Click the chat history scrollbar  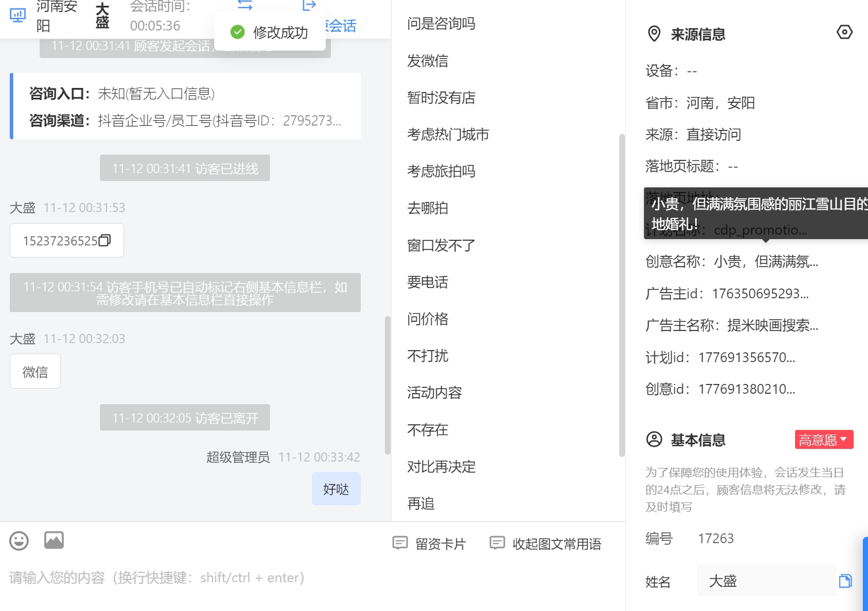pos(387,385)
